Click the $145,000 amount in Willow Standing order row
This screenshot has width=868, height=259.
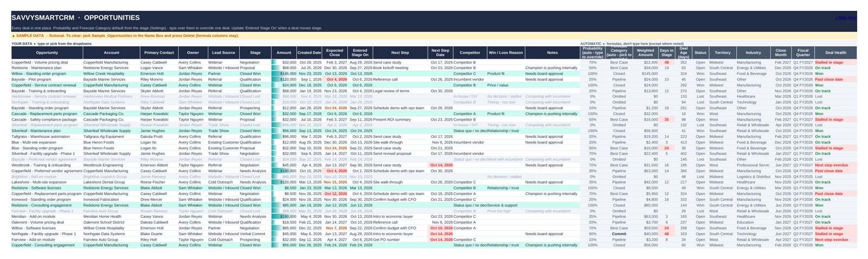click(284, 74)
